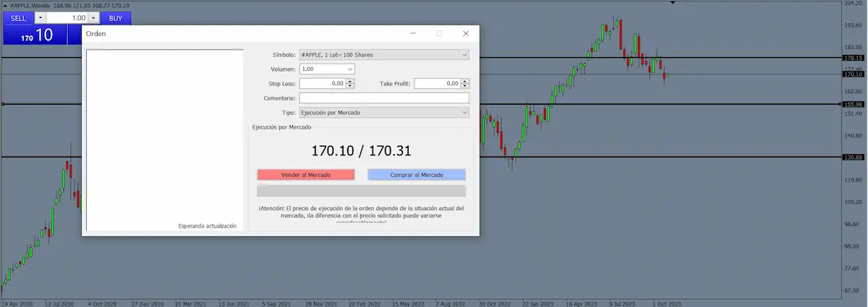Decrease Stop Loss using down spinner arrow

pyautogui.click(x=350, y=86)
